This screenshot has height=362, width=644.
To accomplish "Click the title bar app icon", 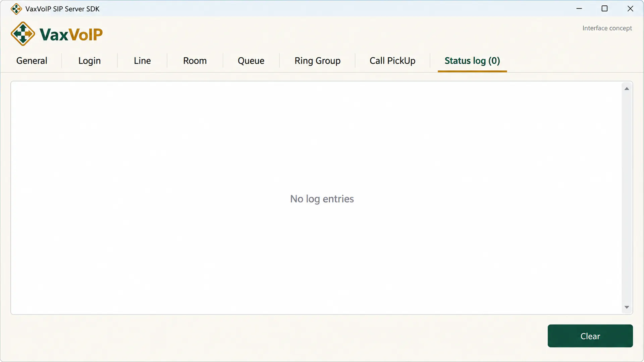I will click(16, 9).
